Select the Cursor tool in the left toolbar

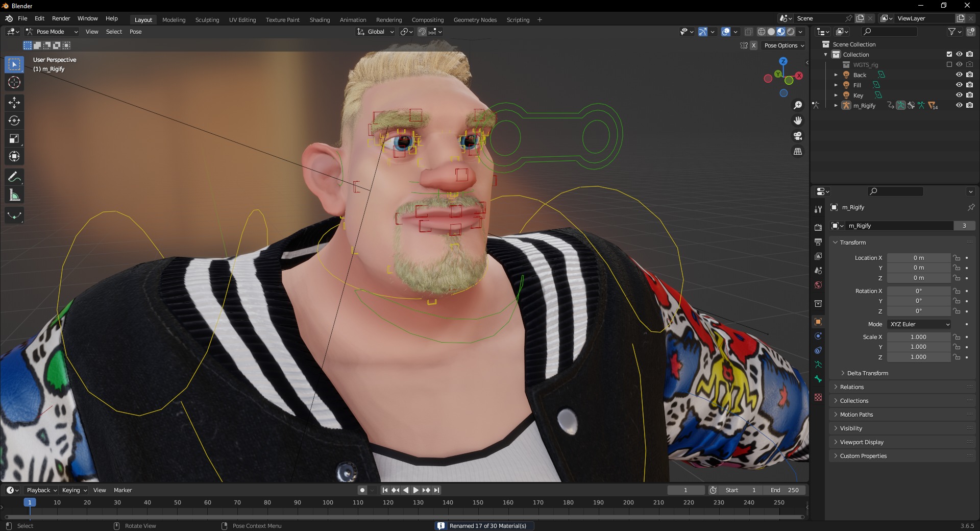pyautogui.click(x=14, y=82)
